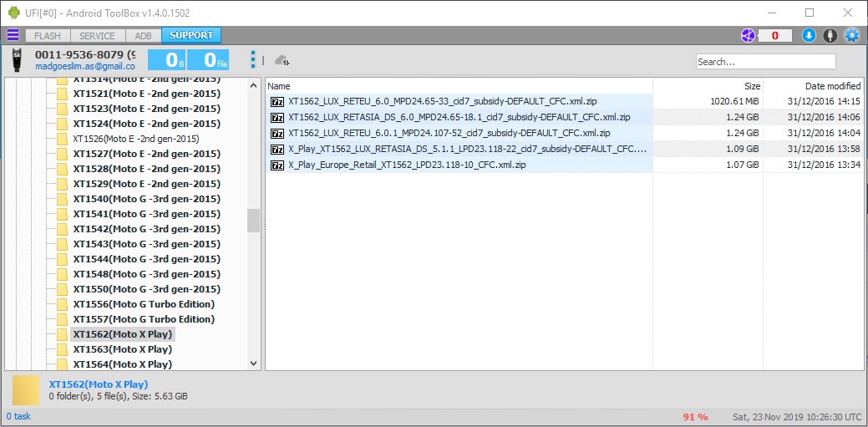
Task: Select XT1562(Moto X Play) tree folder
Action: 122,334
